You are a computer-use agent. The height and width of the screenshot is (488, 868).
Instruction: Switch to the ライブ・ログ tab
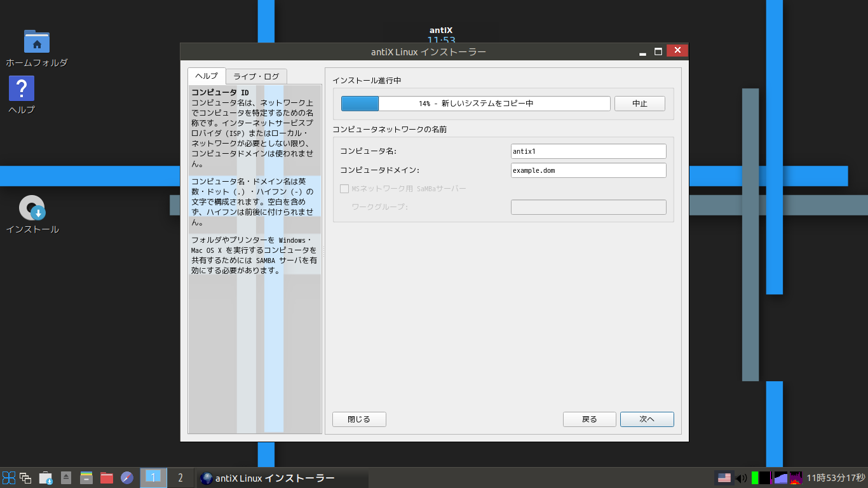pos(256,76)
